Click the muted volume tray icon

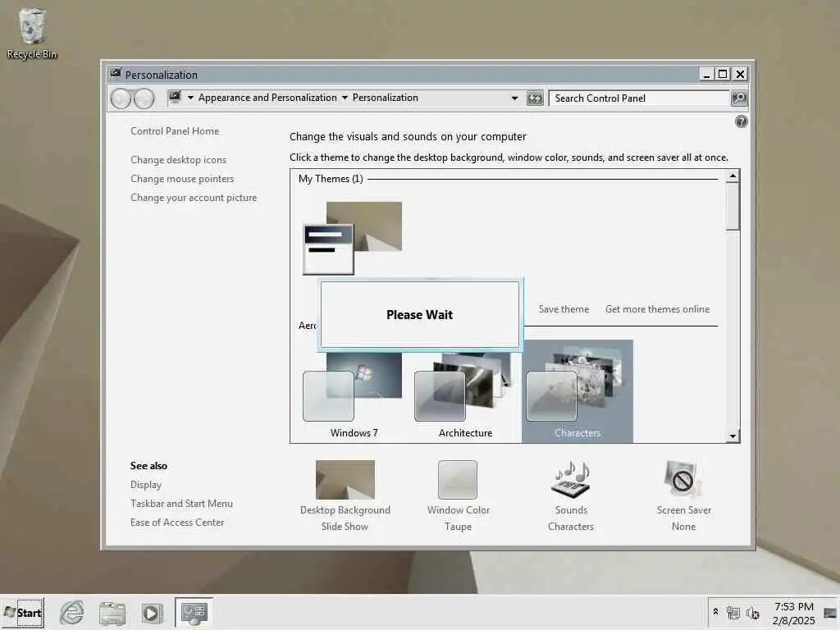click(753, 612)
